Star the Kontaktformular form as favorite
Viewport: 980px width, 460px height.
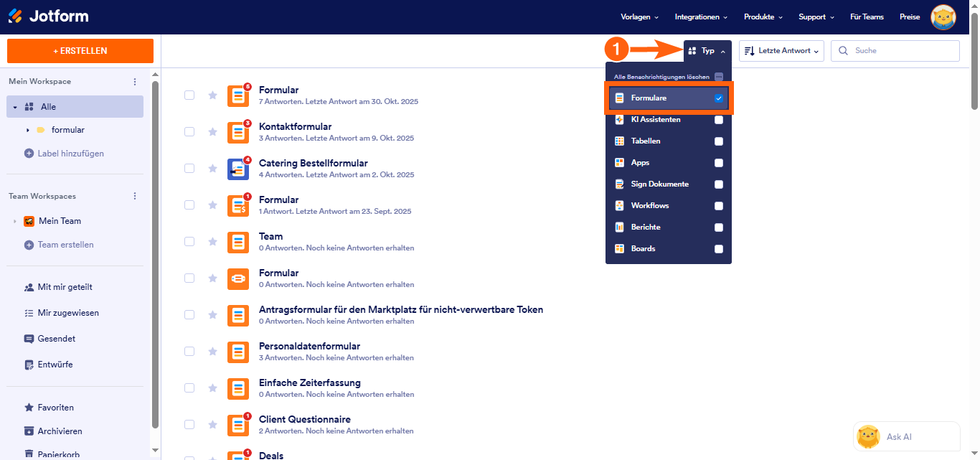click(x=212, y=132)
